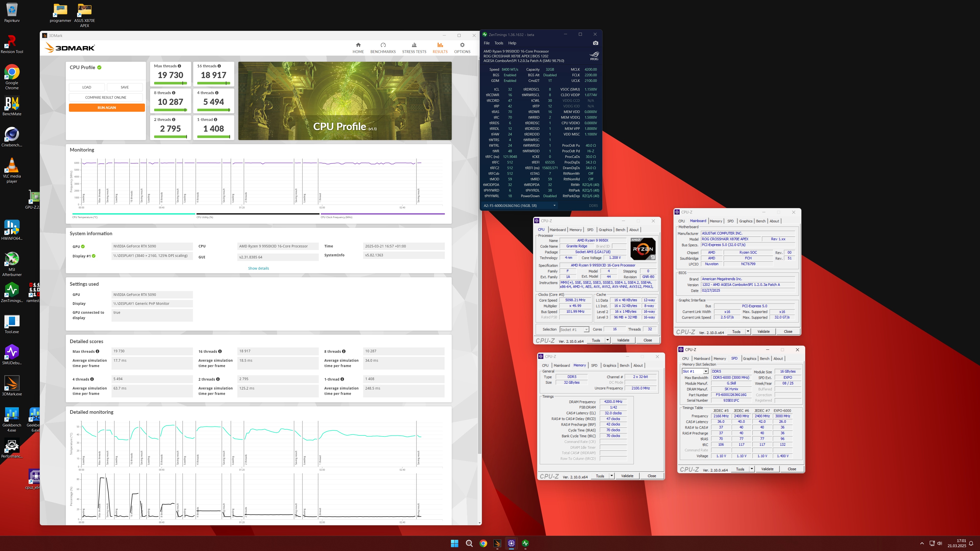This screenshot has width=980, height=551.
Task: Launch MSI Afterburner desktop shortcut
Action: click(x=12, y=264)
